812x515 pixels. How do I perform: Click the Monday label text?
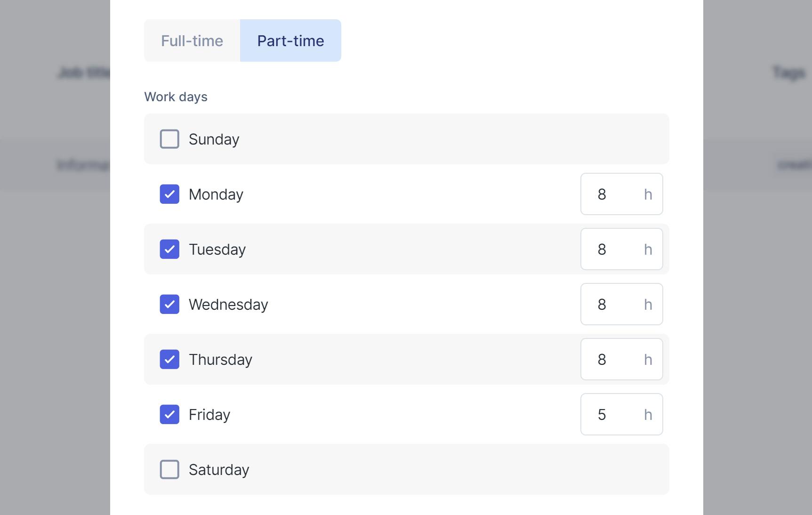pyautogui.click(x=216, y=194)
